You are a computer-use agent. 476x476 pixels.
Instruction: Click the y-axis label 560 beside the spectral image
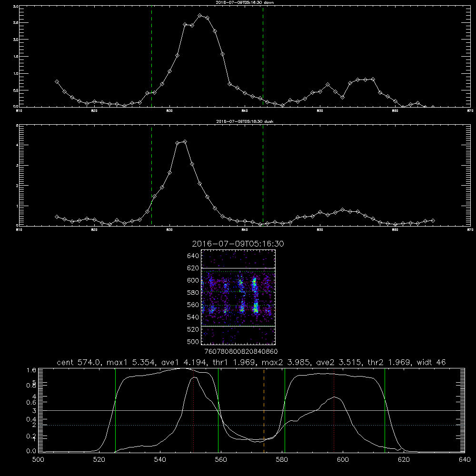193,305
